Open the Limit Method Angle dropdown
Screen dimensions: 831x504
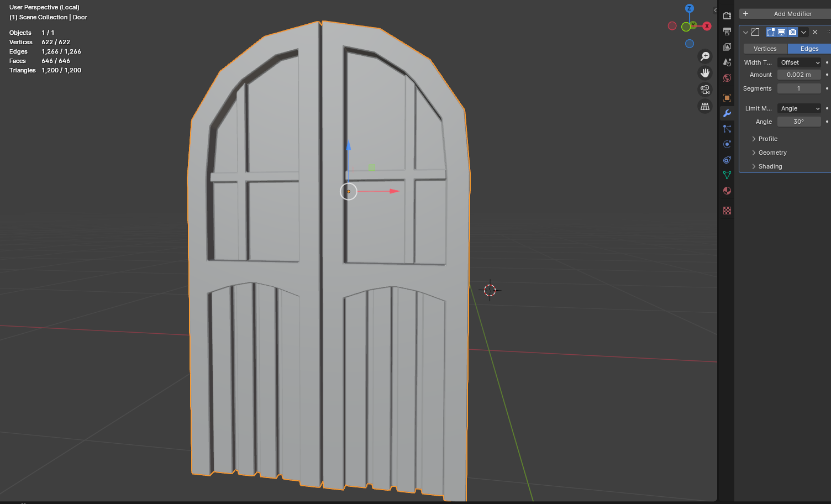799,108
